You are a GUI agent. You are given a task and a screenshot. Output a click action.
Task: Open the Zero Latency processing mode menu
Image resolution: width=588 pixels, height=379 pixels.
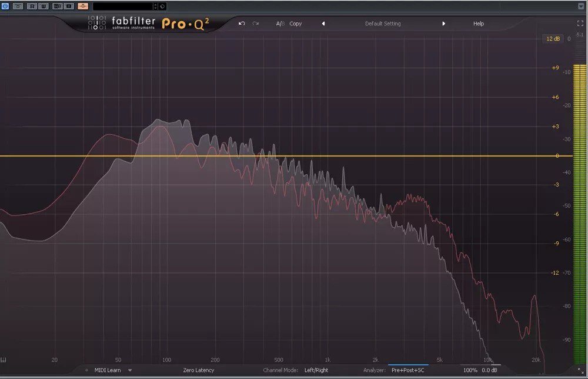(x=199, y=370)
